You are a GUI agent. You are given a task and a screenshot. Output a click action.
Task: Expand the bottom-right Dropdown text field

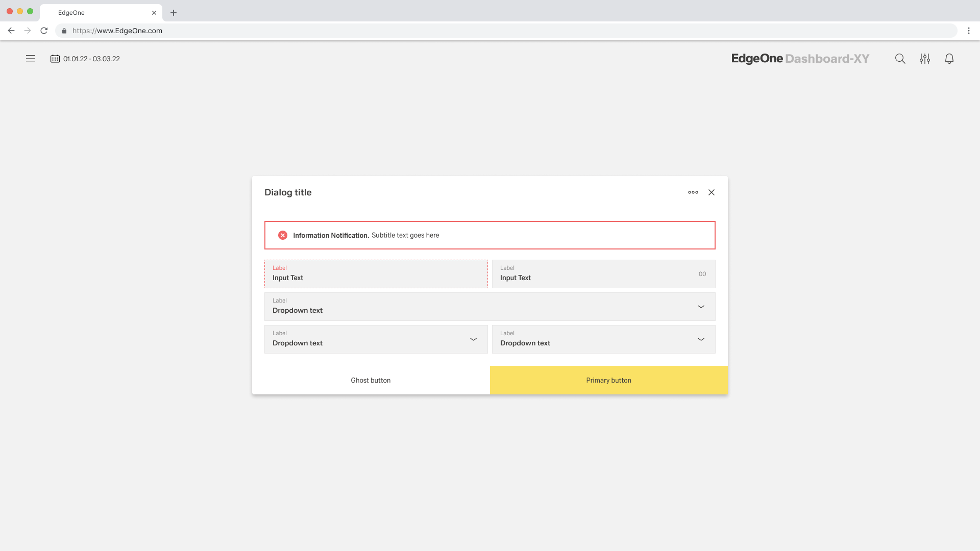(603, 339)
